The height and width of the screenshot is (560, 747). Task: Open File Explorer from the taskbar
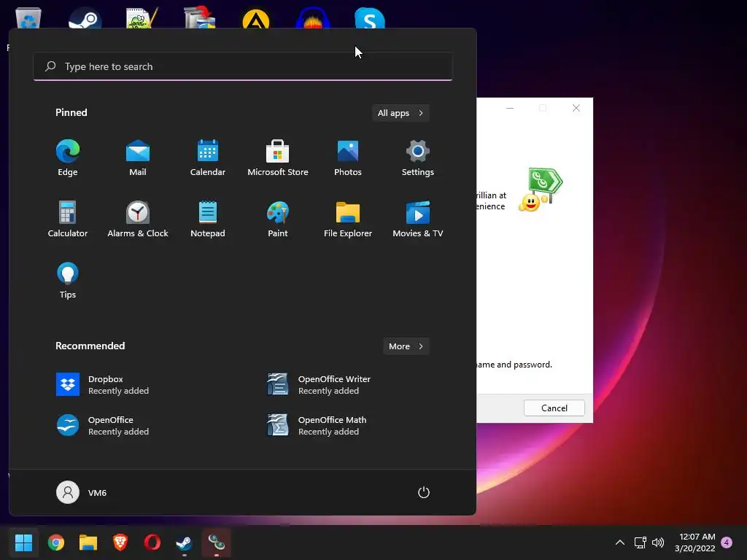tap(88, 542)
